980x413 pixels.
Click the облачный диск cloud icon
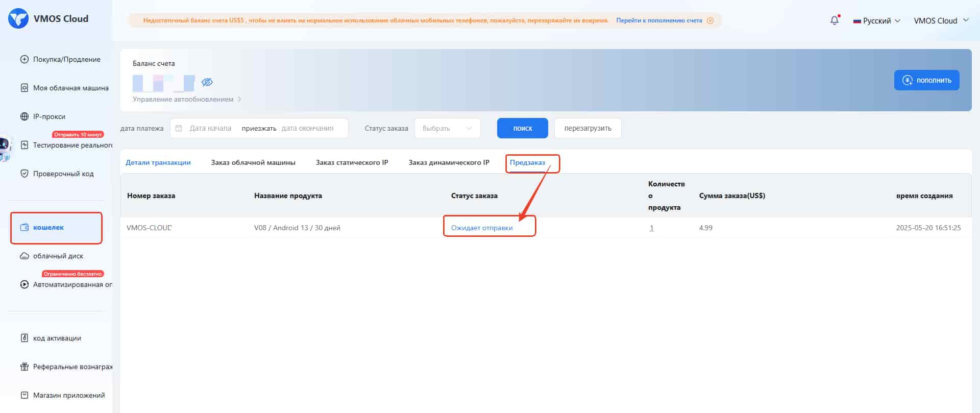(x=24, y=256)
